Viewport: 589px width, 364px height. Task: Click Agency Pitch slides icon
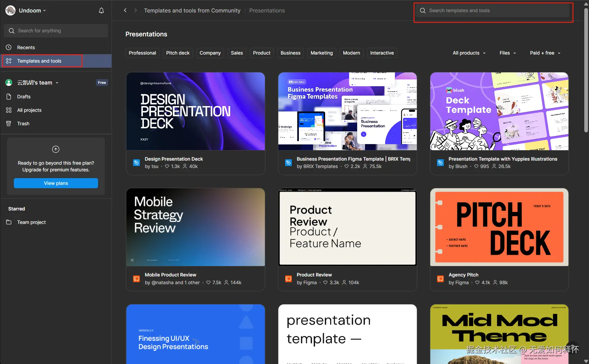[440, 279]
